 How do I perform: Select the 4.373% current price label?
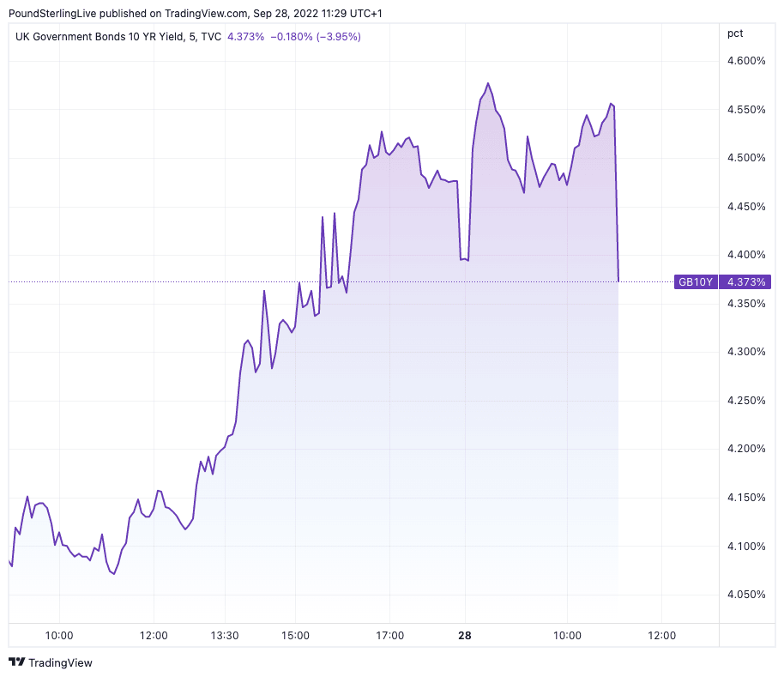748,281
